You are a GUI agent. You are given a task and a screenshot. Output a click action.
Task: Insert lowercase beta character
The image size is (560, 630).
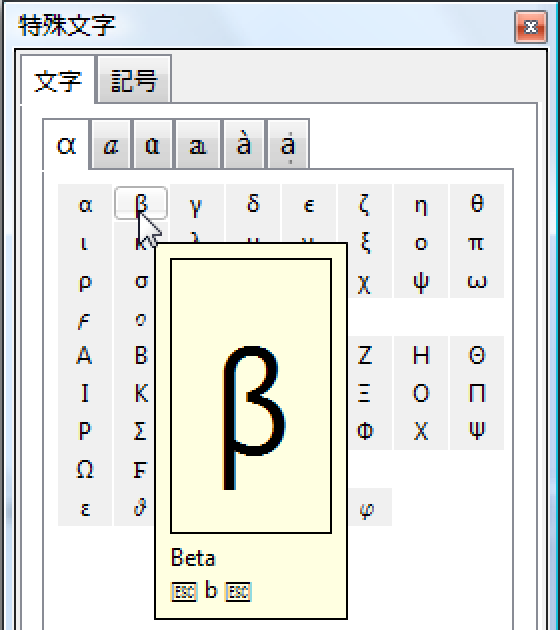141,203
